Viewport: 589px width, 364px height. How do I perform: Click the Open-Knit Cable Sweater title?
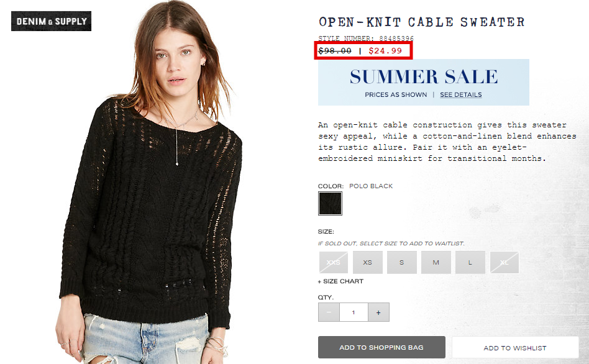click(x=421, y=22)
